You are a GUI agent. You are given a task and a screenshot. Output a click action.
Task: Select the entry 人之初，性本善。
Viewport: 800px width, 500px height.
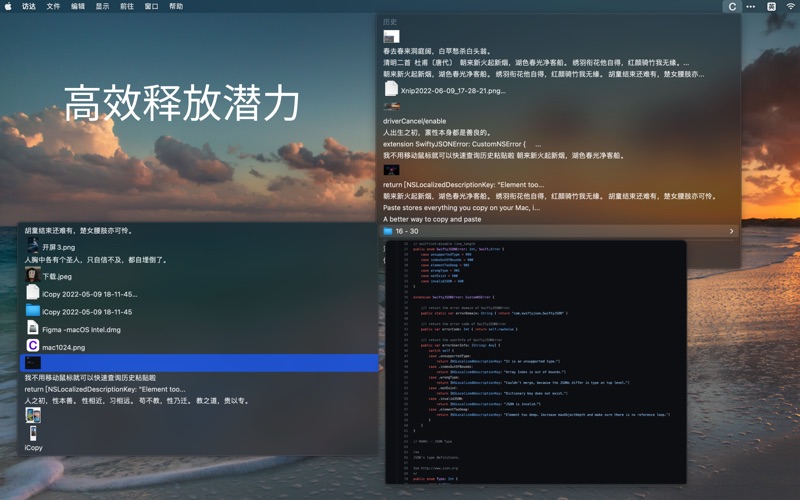pyautogui.click(x=137, y=401)
